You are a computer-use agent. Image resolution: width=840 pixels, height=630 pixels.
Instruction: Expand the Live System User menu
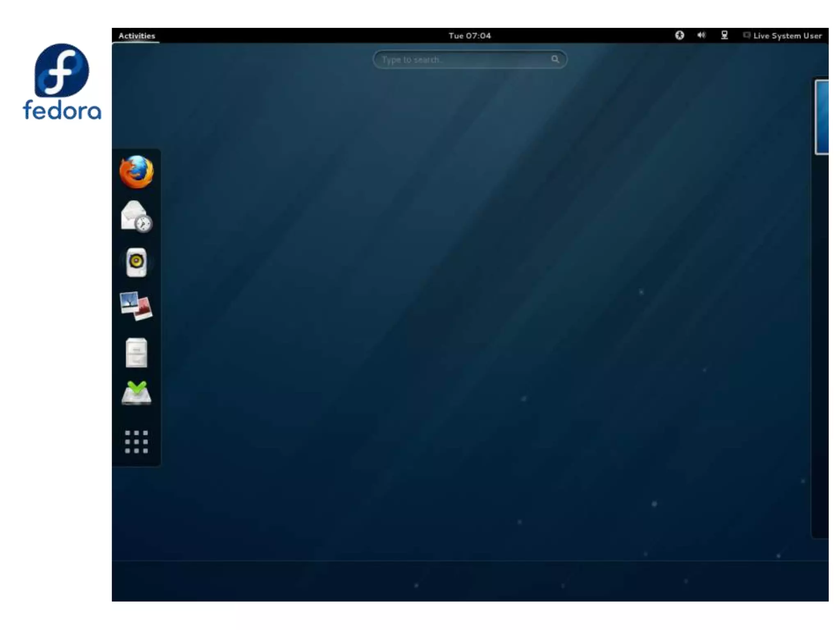(x=787, y=36)
